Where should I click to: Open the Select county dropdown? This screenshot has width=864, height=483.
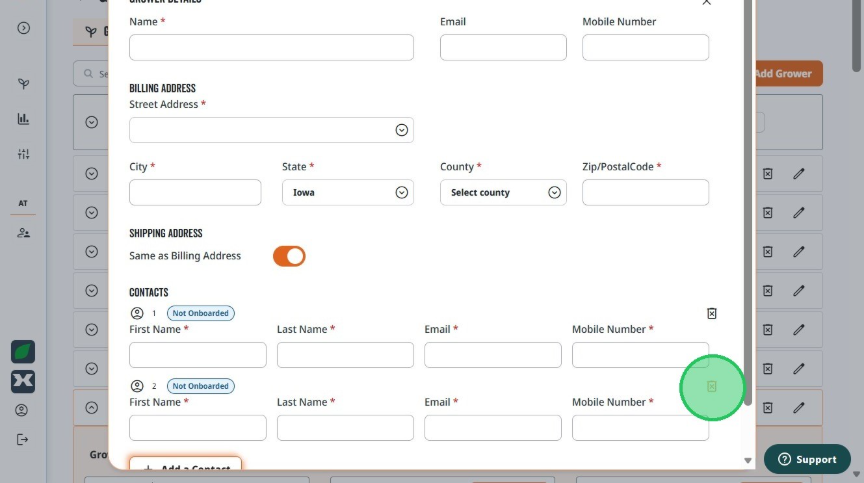pyautogui.click(x=503, y=192)
